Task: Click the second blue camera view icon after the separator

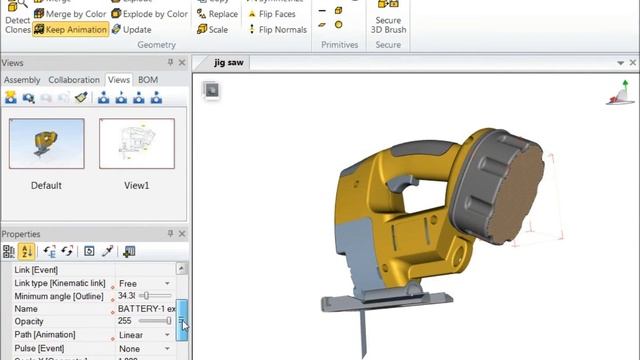Action: coord(121,98)
